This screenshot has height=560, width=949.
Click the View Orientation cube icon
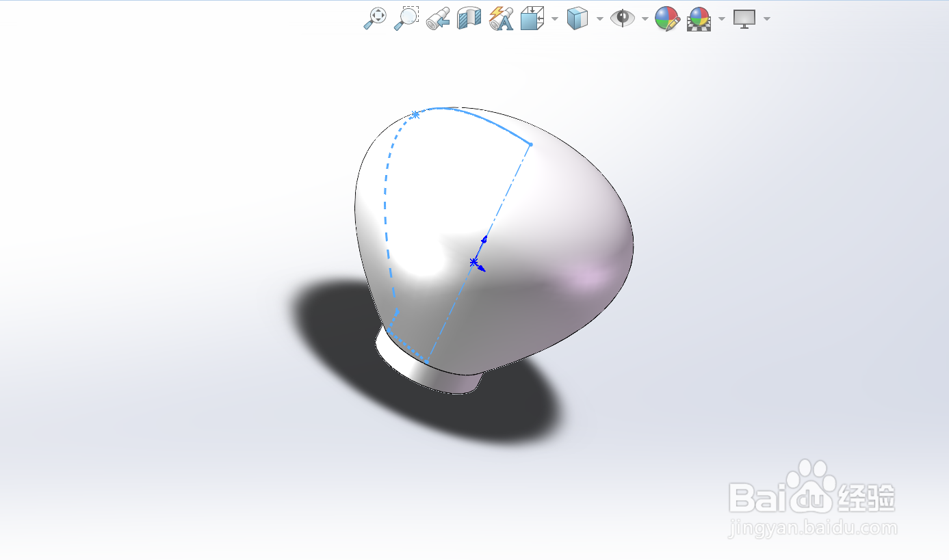click(x=531, y=18)
